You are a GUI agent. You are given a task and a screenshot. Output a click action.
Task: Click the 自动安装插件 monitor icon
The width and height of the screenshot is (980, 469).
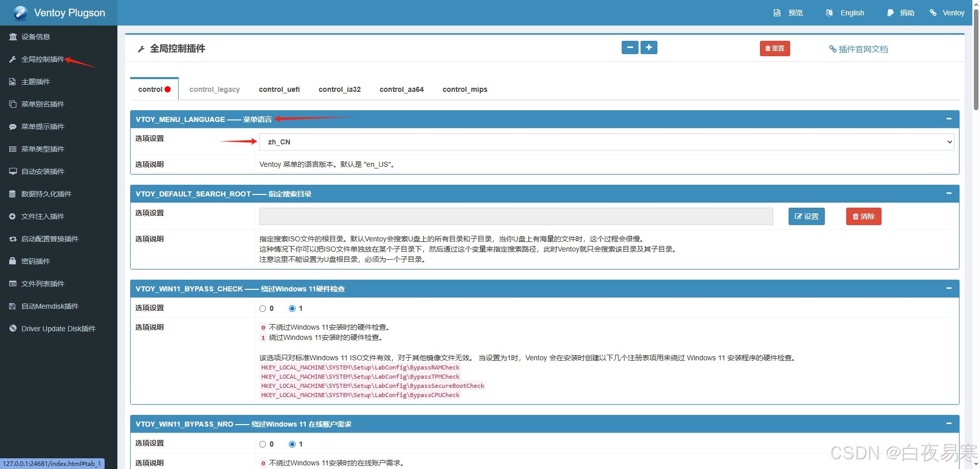(13, 171)
